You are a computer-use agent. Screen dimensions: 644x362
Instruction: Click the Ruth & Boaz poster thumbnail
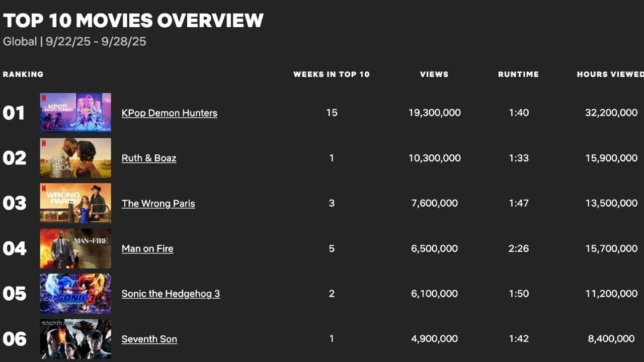[x=75, y=158]
